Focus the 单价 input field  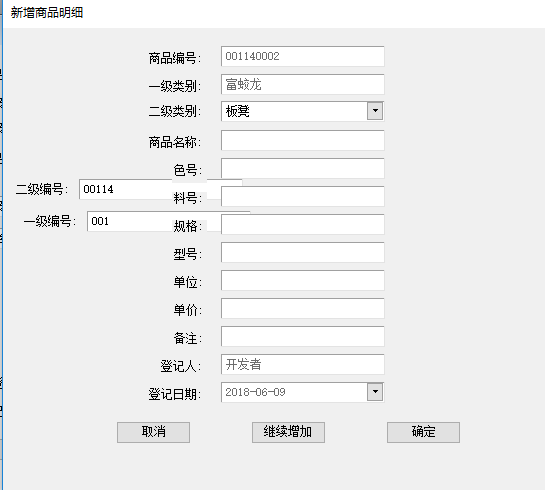point(302,308)
